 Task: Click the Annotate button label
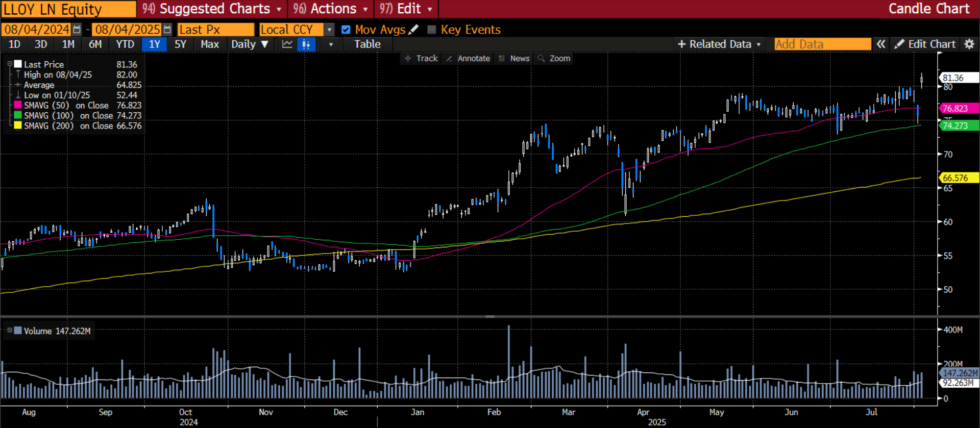click(x=474, y=59)
